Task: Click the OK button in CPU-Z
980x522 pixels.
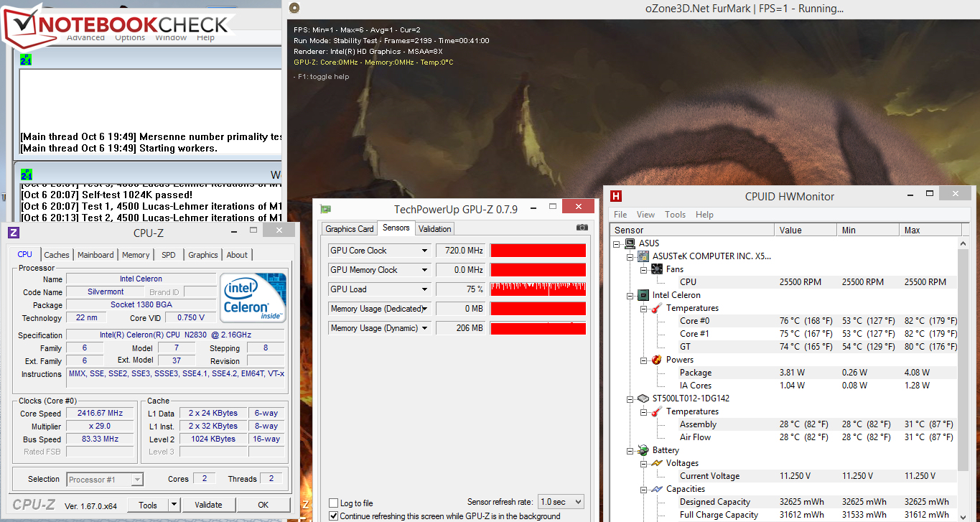Action: point(263,505)
